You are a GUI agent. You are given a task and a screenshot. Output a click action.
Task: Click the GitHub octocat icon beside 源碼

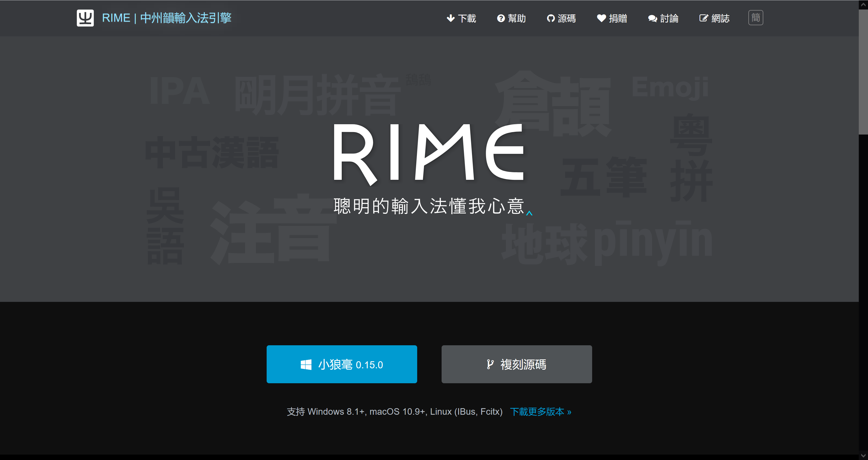point(551,18)
